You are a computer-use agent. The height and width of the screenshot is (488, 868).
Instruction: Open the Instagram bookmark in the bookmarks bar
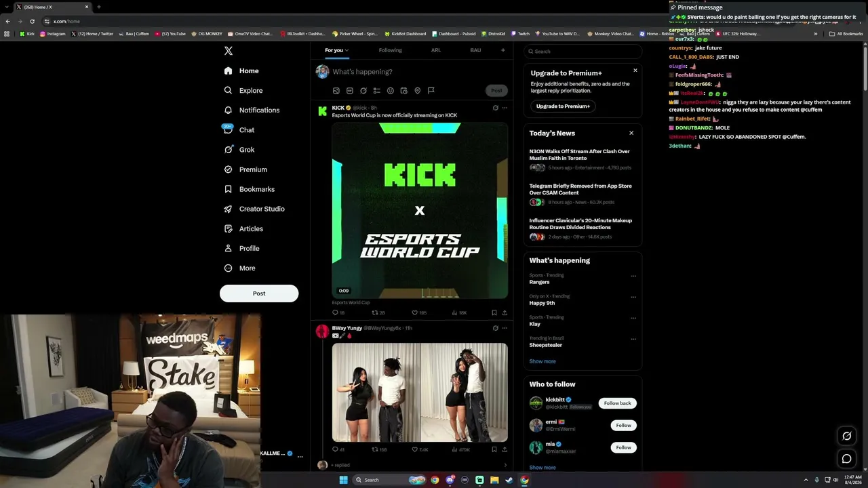tap(53, 34)
